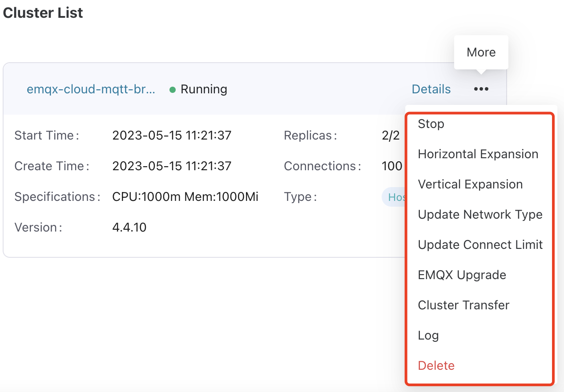
Task: Click the Cluster List heading
Action: click(43, 13)
